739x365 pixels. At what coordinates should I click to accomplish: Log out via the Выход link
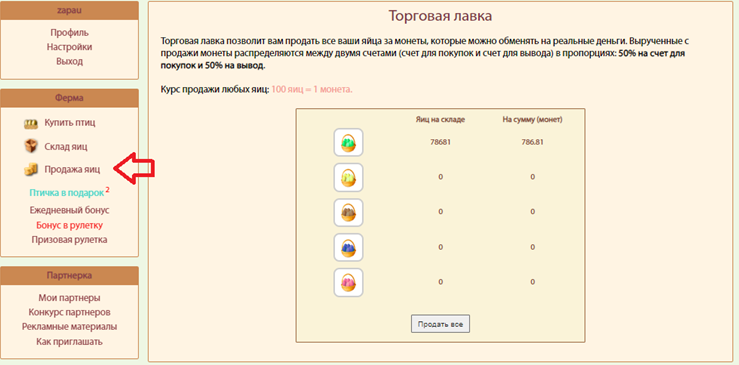click(69, 61)
